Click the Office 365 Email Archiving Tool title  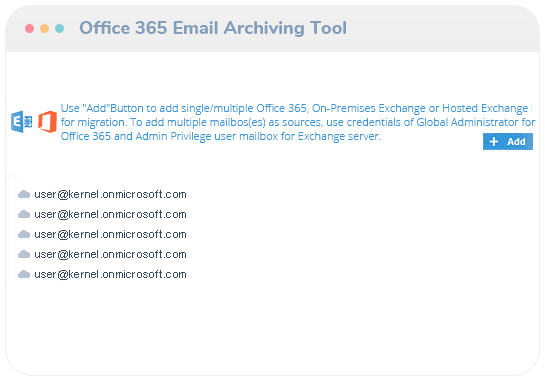(213, 28)
